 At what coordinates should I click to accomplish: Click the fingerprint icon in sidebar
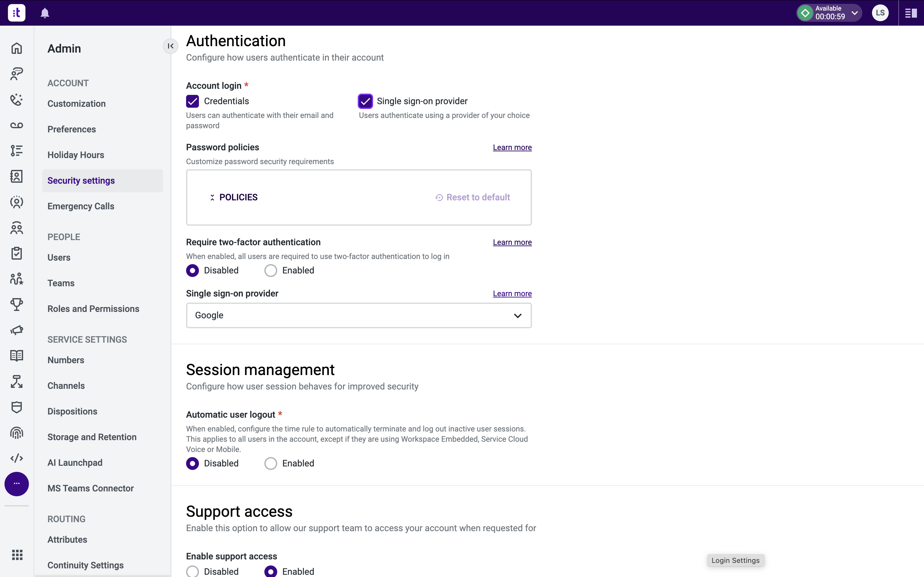(16, 433)
